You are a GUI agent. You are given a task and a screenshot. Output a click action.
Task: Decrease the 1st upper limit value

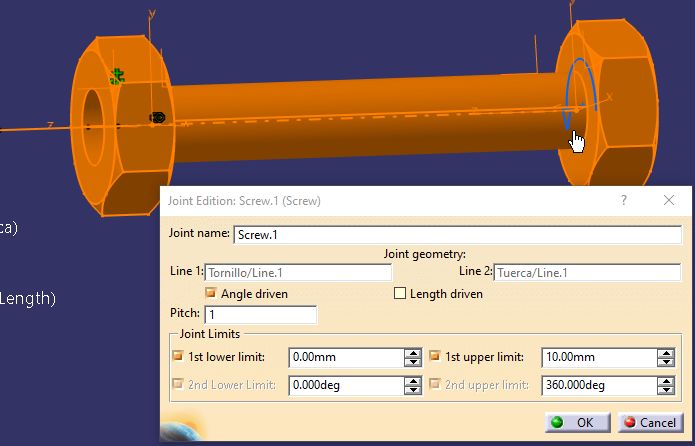(666, 362)
